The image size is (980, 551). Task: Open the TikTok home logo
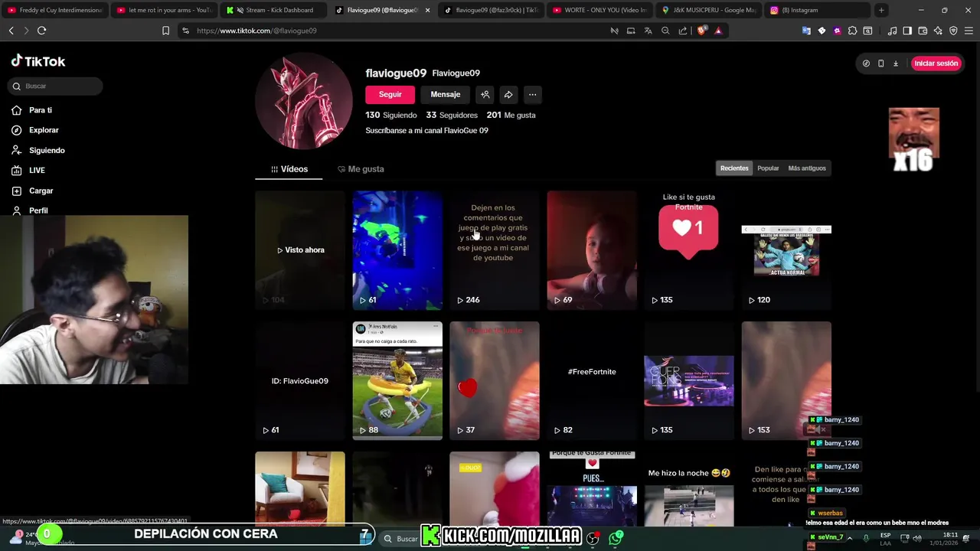(x=38, y=61)
